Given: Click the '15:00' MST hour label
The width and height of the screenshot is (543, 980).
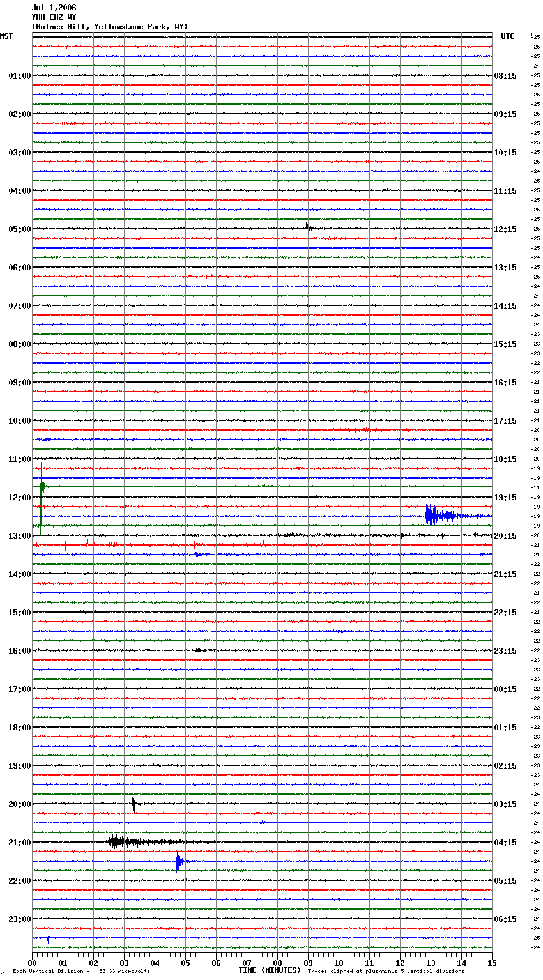Looking at the screenshot, I should 20,613.
